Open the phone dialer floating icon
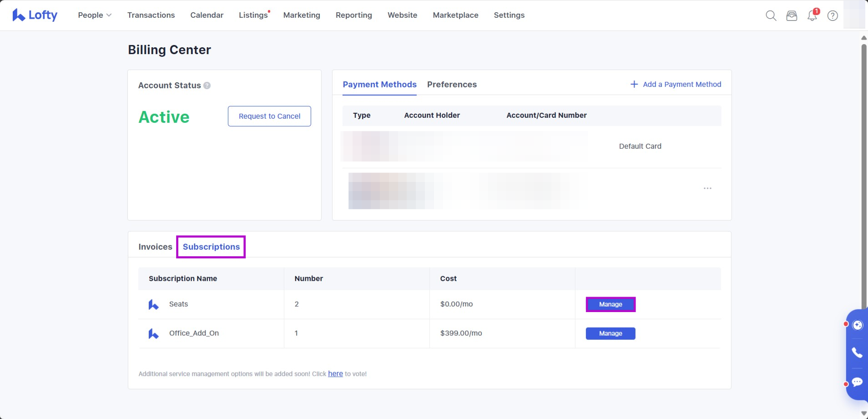The width and height of the screenshot is (868, 419). click(x=857, y=353)
